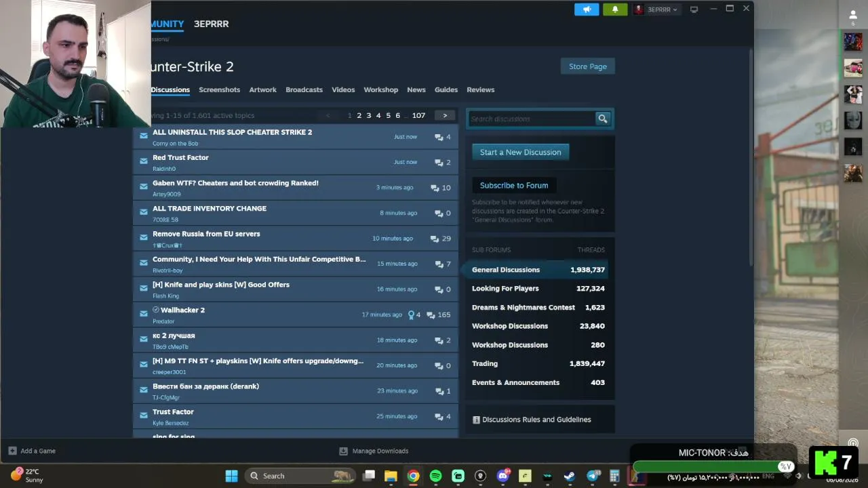Open the weather widget showing 22°C Sunny

coord(27,476)
